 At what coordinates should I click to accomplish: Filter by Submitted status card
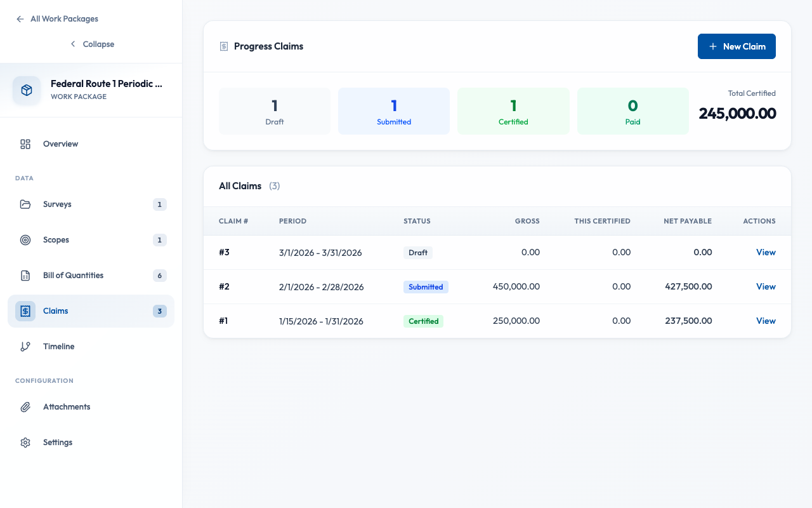coord(393,111)
